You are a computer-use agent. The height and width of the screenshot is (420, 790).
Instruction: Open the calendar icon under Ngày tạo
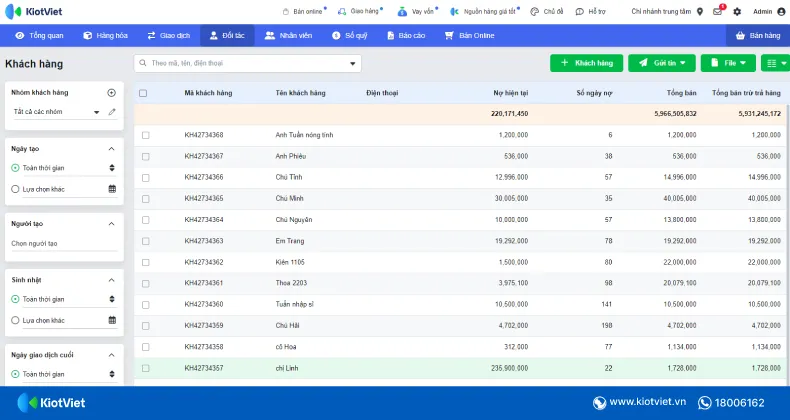coord(112,188)
